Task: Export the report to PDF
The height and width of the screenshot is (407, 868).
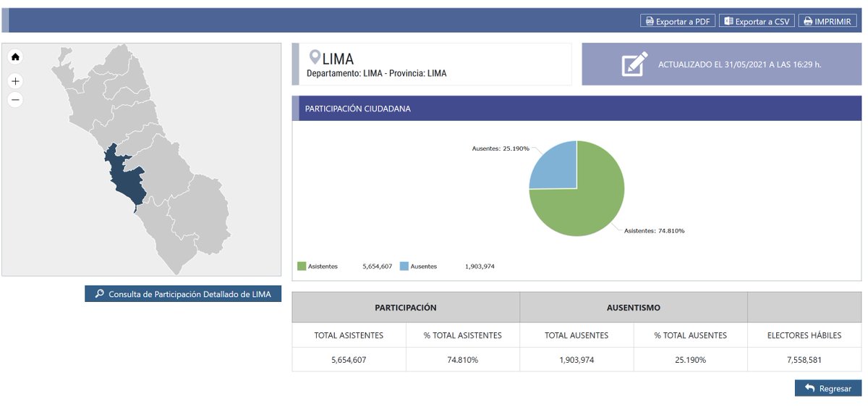Action: point(678,21)
